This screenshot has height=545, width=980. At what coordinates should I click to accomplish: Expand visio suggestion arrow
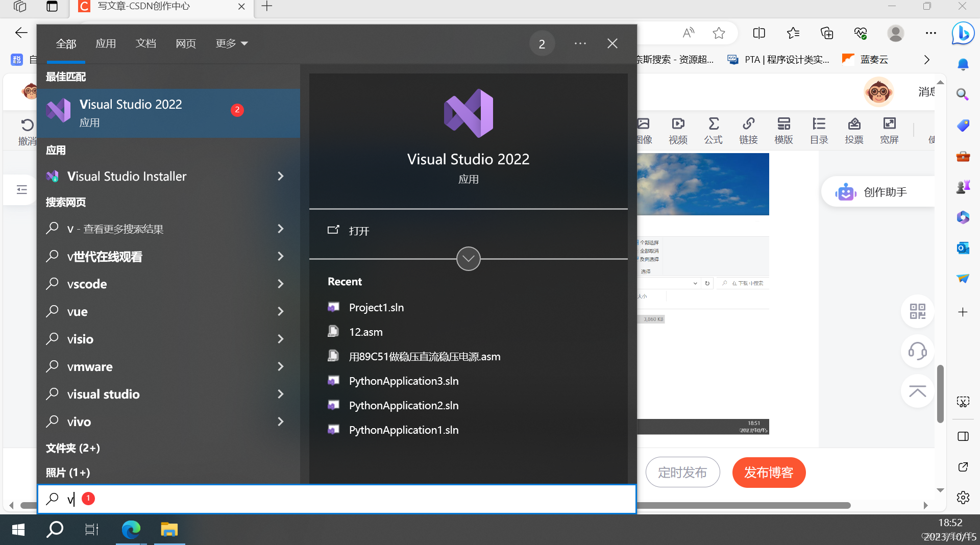[280, 339]
